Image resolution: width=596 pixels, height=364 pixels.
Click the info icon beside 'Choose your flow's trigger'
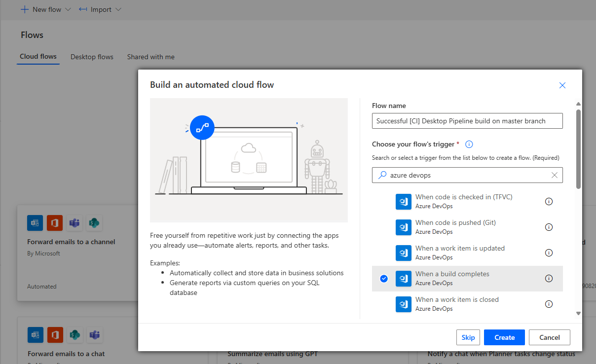tap(469, 145)
